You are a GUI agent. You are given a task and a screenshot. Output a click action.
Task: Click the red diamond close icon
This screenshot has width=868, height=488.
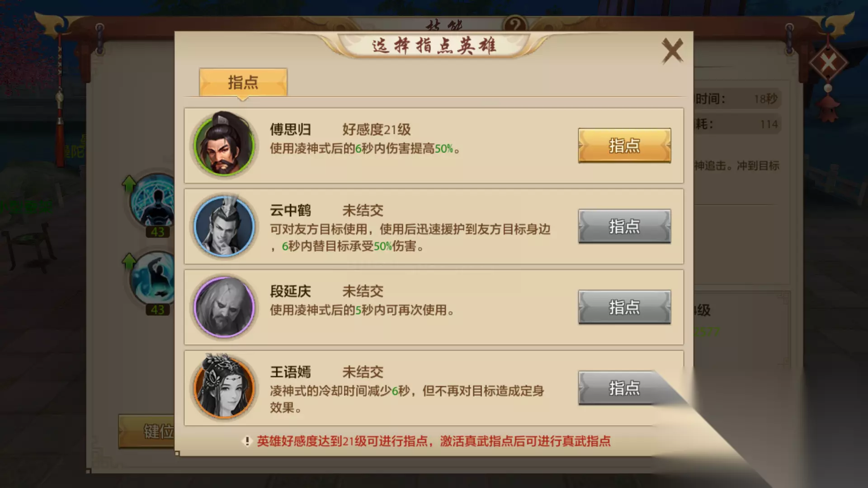click(x=828, y=62)
